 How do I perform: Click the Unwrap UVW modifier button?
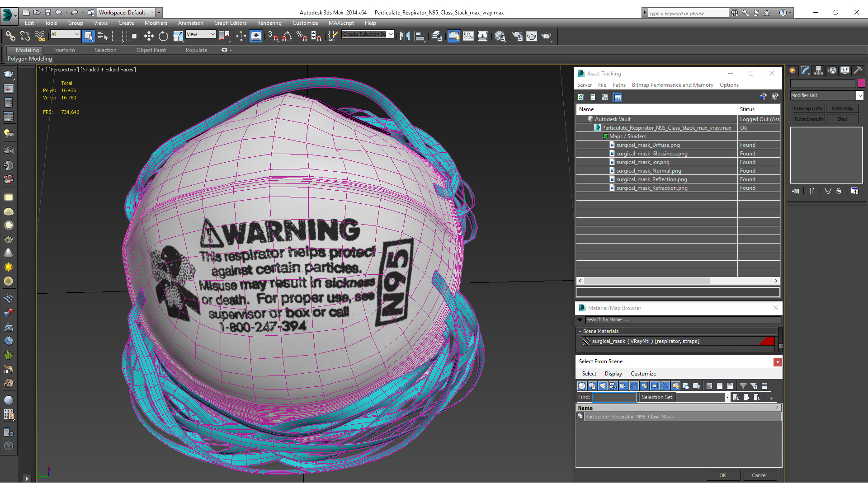pos(808,108)
